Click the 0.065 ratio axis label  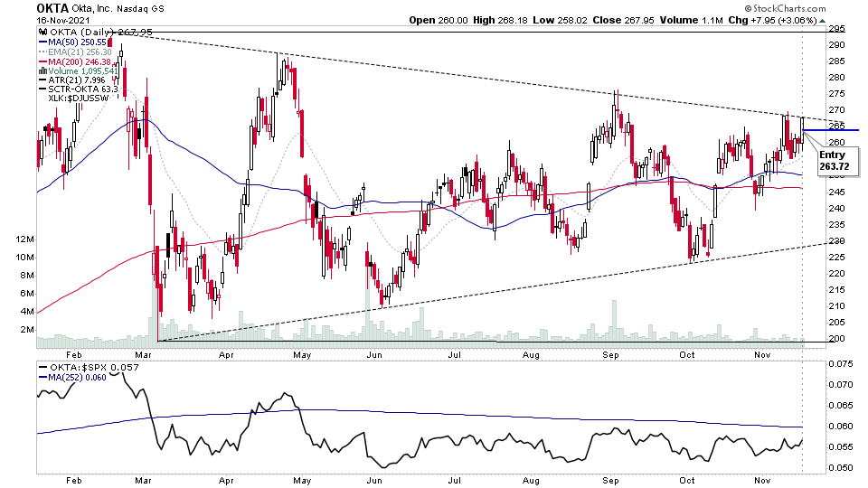tap(840, 406)
